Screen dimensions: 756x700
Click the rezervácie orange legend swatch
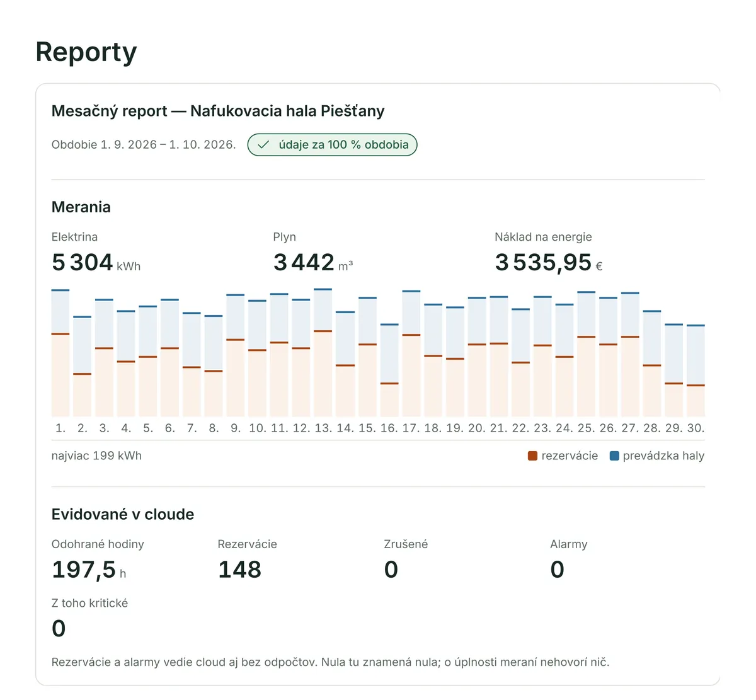532,456
